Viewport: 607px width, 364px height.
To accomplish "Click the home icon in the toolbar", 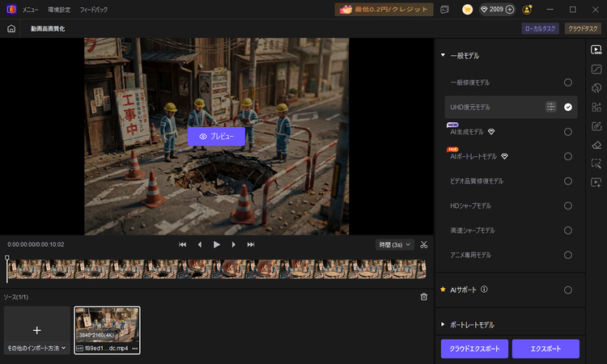I will pyautogui.click(x=11, y=28).
